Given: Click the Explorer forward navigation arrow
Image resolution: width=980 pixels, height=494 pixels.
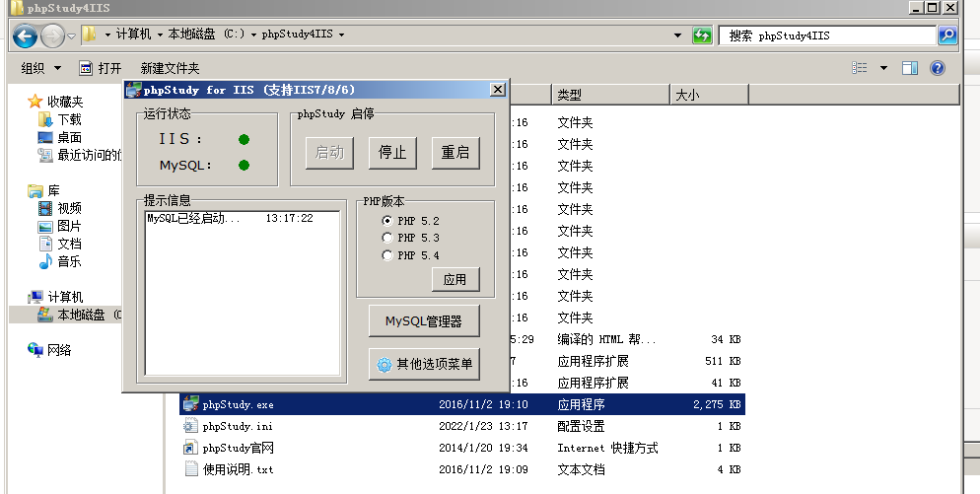Looking at the screenshot, I should pyautogui.click(x=52, y=35).
